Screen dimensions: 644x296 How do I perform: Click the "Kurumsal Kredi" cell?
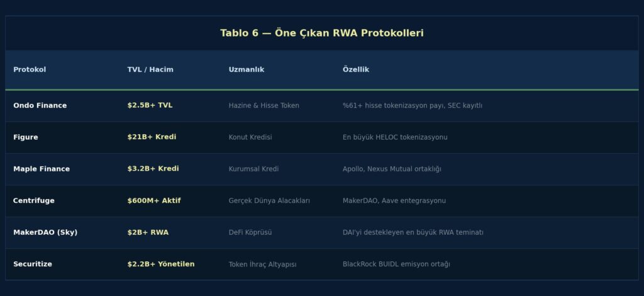point(253,169)
